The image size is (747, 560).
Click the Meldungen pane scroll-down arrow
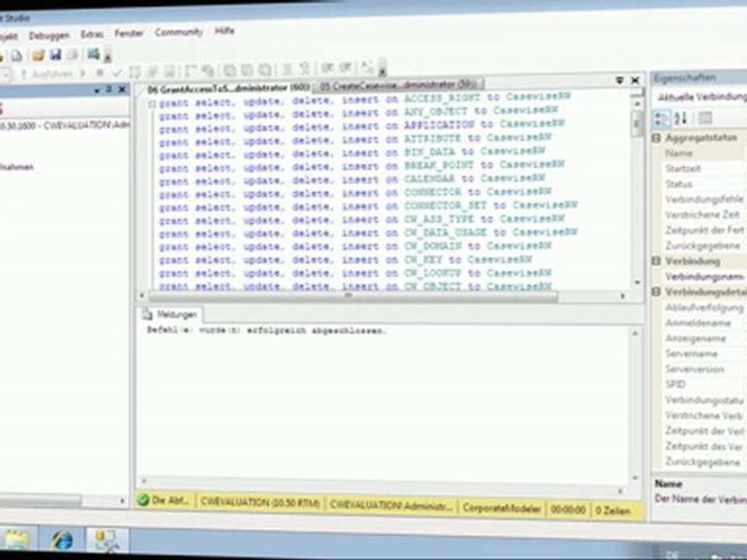click(x=635, y=477)
